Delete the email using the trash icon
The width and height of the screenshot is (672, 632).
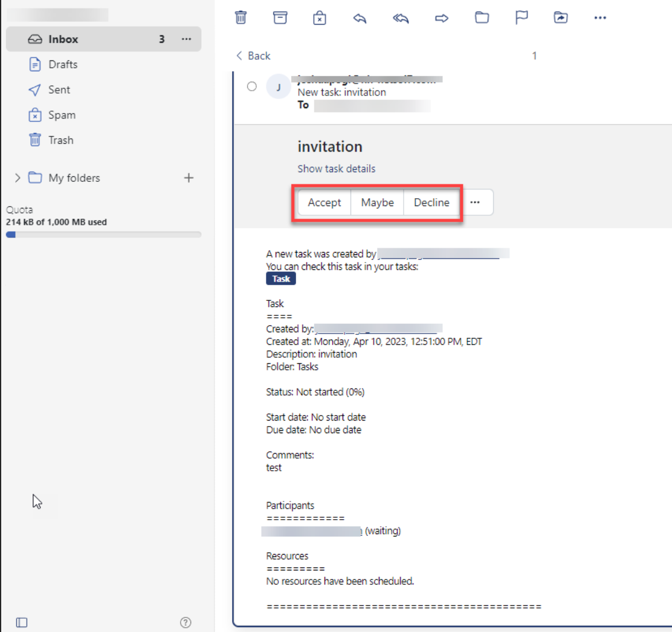point(241,18)
